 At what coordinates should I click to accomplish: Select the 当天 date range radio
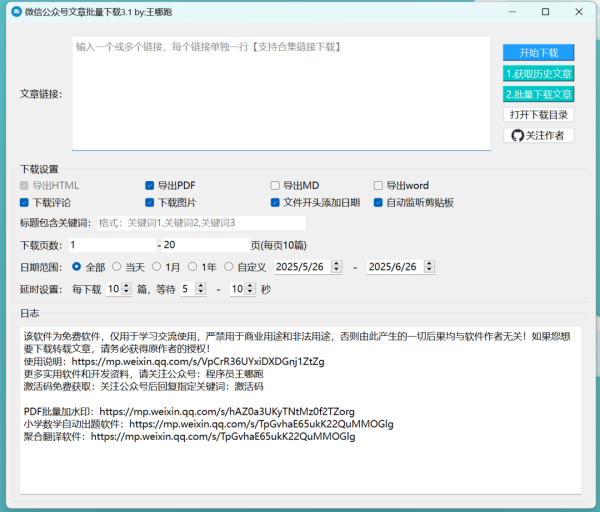click(116, 267)
